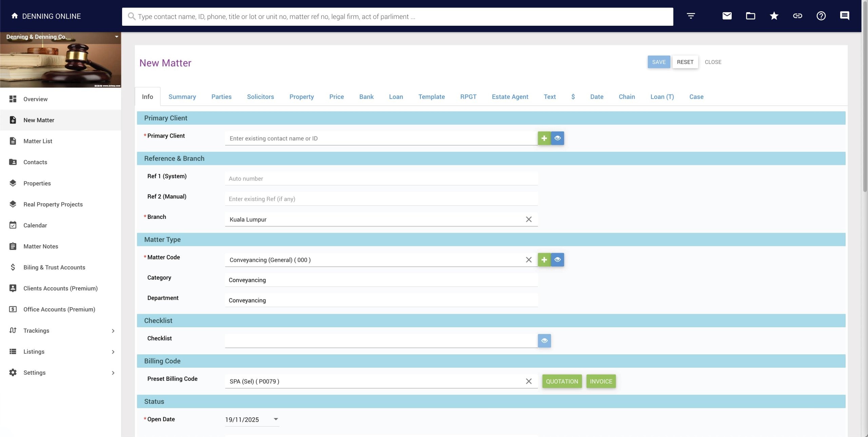868x437 pixels.
Task: Open the Open Date dropdown arrow
Action: (x=276, y=419)
